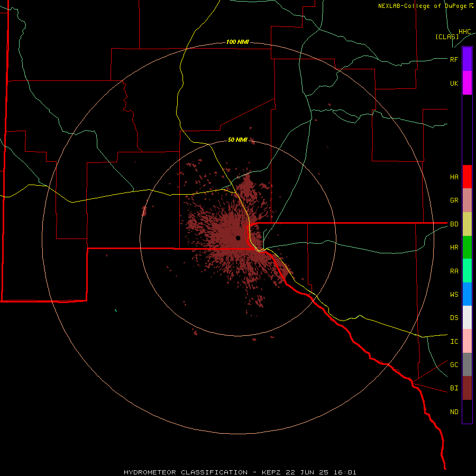
Task: Click the gray GC legend swatch
Action: 467,364
